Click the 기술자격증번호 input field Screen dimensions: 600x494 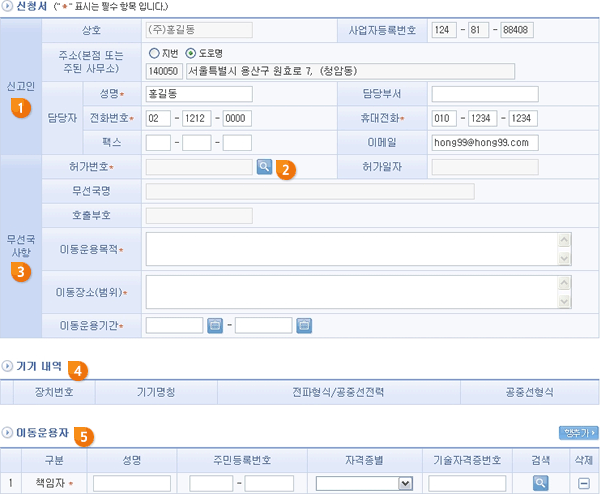pyautogui.click(x=467, y=483)
